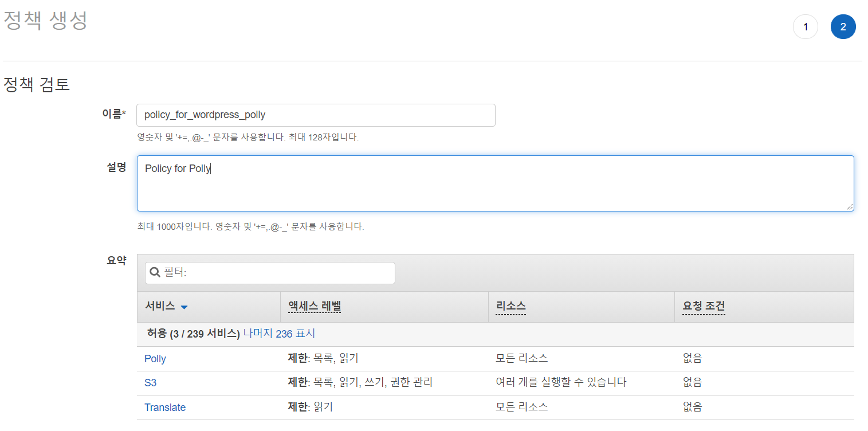The height and width of the screenshot is (431, 868).
Task: Click the 필터 search input field
Action: [275, 273]
